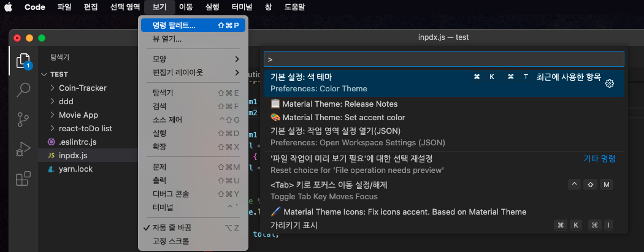Choose 소스 제어 menu item
The width and height of the screenshot is (644, 252).
pyautogui.click(x=193, y=120)
